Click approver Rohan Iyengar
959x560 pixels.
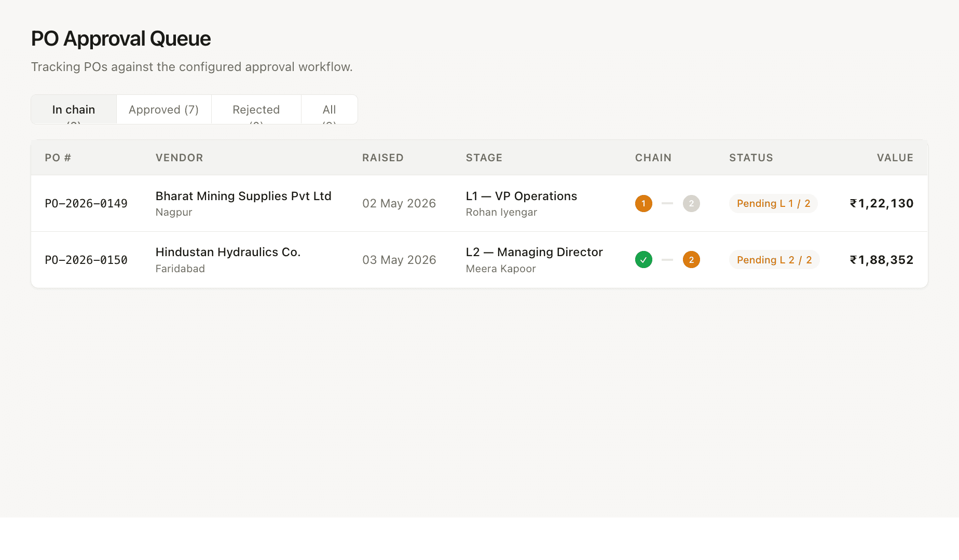501,212
